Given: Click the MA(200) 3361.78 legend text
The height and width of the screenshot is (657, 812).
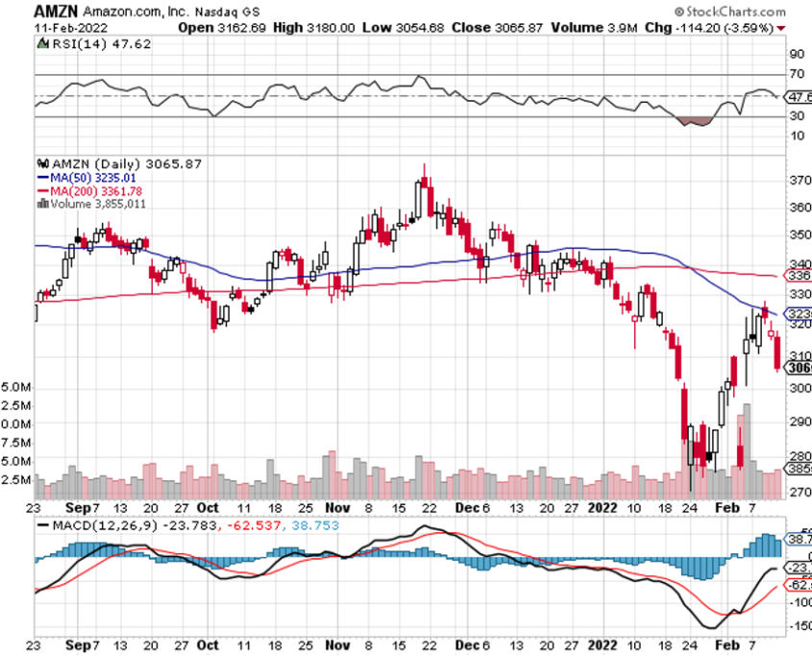Looking at the screenshot, I should point(96,191).
